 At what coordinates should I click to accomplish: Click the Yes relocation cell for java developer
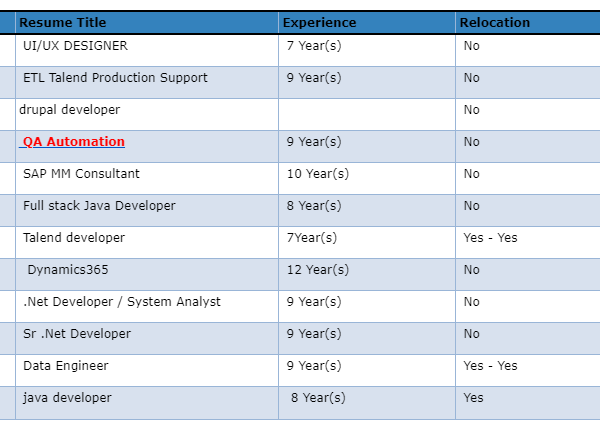pos(473,398)
